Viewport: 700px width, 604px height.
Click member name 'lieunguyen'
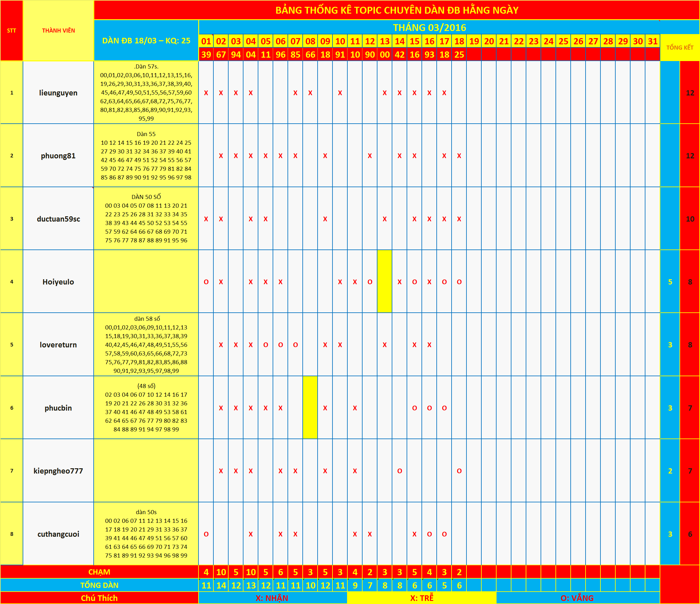[x=58, y=93]
